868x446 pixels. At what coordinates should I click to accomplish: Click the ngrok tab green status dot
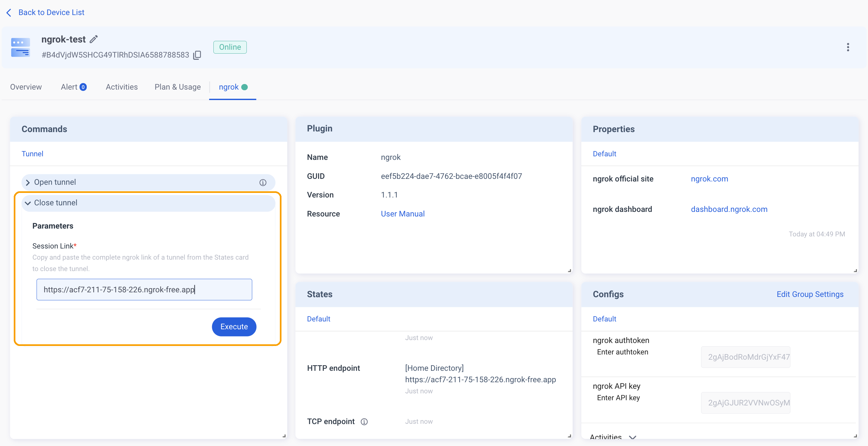[244, 87]
